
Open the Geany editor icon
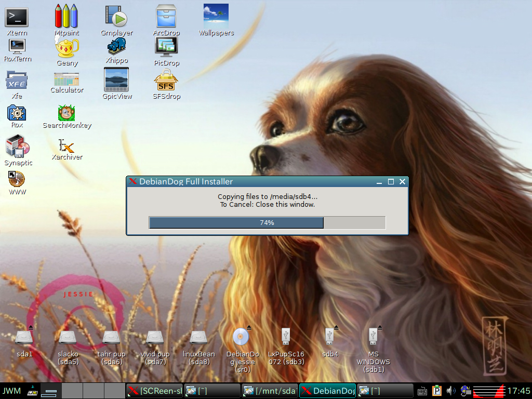pyautogui.click(x=67, y=47)
